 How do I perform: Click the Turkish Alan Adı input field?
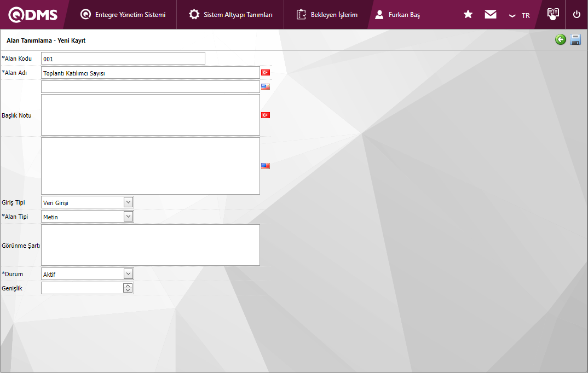pyautogui.click(x=151, y=73)
